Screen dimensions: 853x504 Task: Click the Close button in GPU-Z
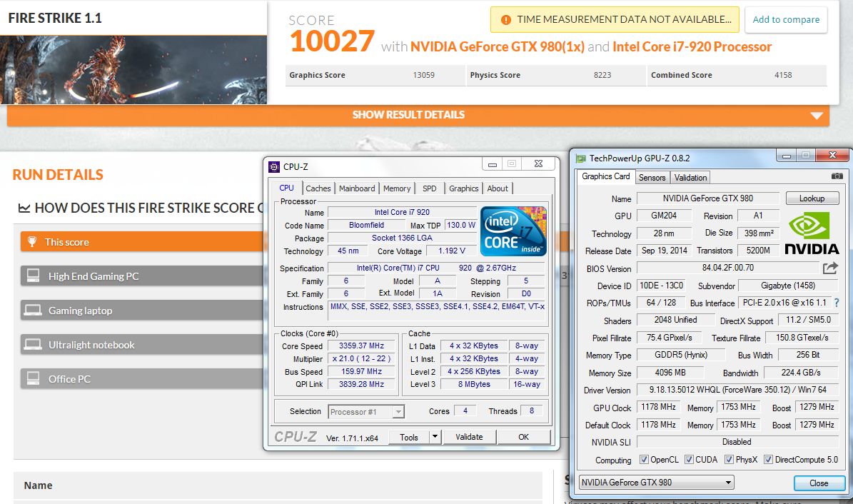pos(819,483)
